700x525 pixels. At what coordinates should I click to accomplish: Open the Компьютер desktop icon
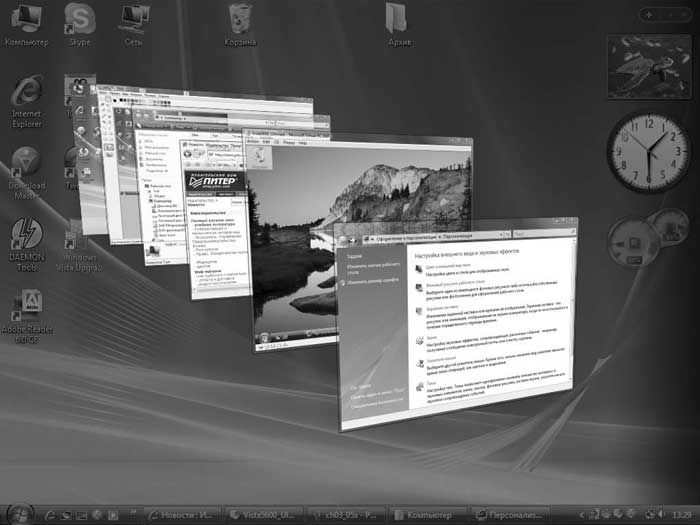[26, 20]
